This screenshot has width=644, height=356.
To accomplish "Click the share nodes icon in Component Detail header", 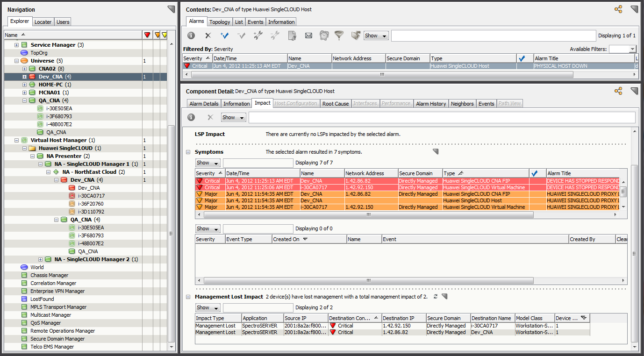I will pos(618,91).
